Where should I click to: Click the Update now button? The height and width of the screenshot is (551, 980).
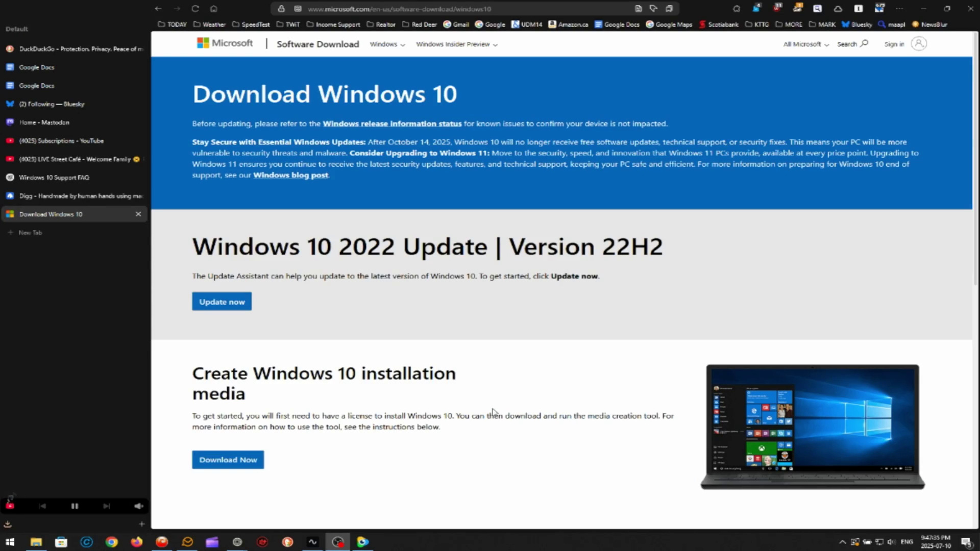[222, 302]
